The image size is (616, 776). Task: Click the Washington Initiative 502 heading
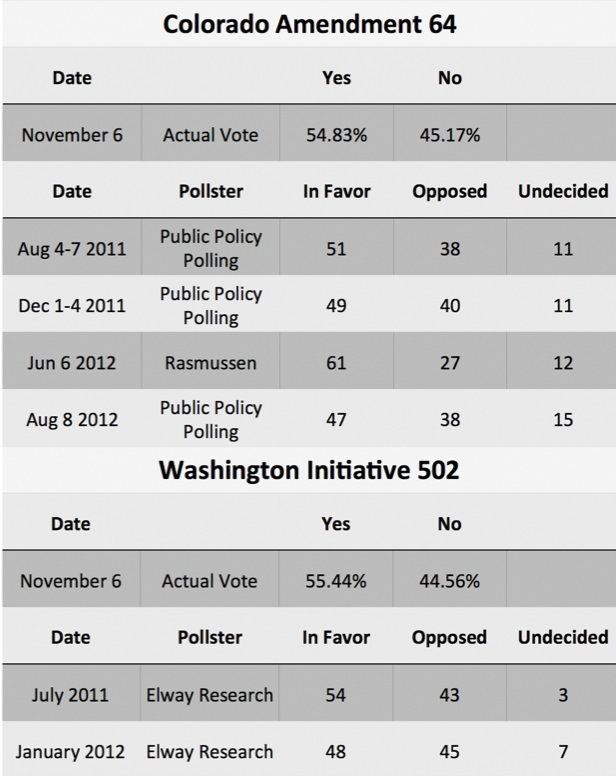point(309,470)
